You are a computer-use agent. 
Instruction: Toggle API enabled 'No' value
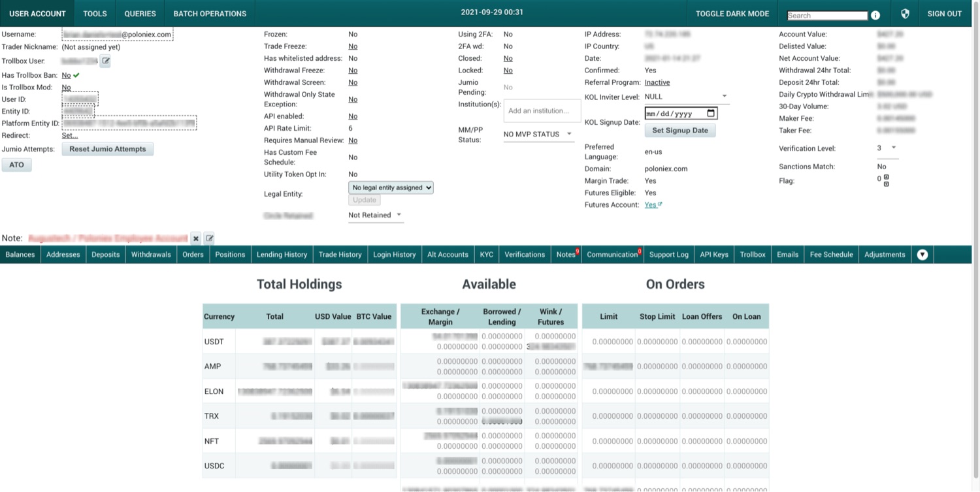(x=353, y=116)
